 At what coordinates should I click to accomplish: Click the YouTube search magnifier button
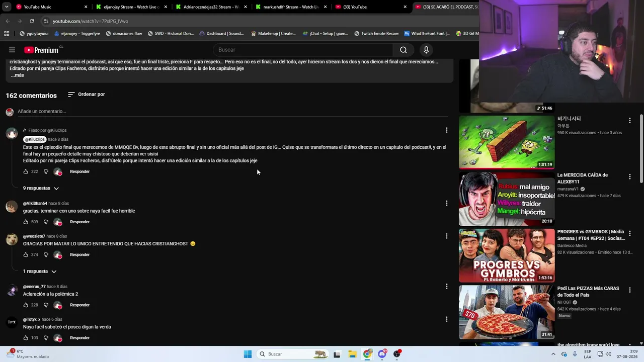[404, 50]
